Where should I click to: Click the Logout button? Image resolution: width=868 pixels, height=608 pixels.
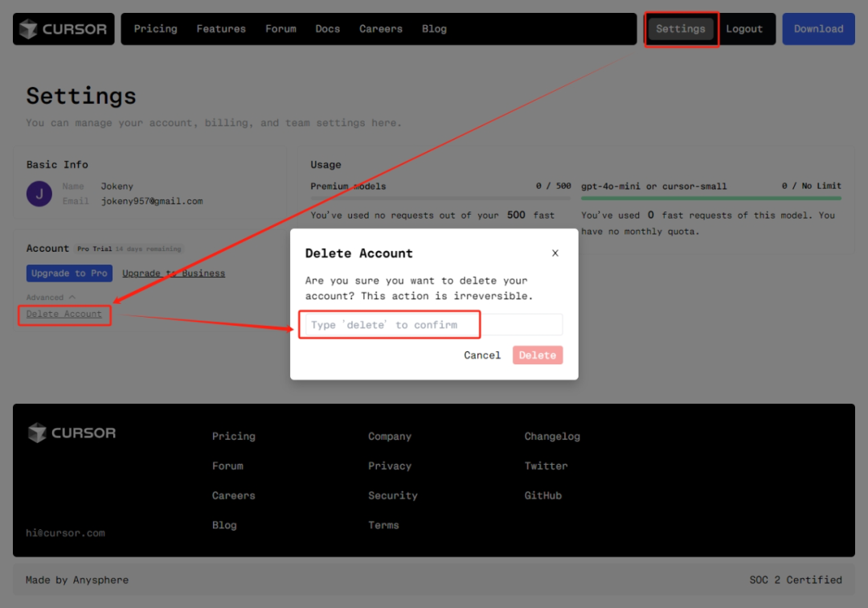[744, 29]
